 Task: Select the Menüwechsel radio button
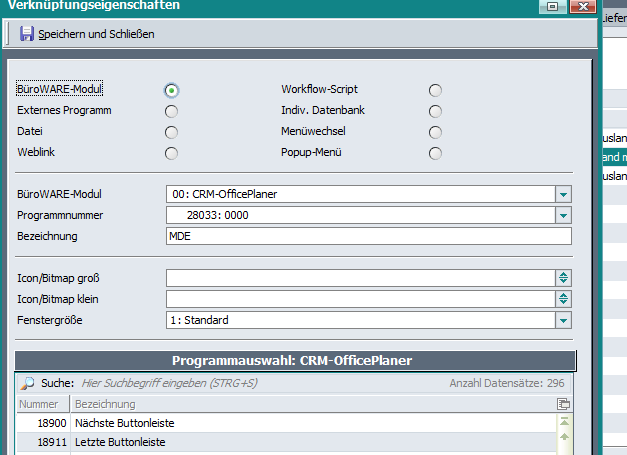pyautogui.click(x=435, y=132)
